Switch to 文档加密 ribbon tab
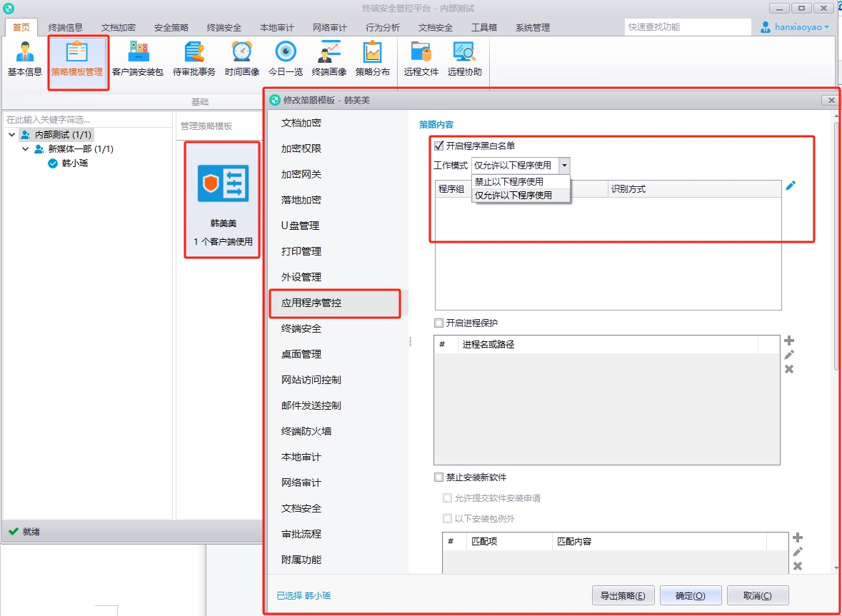 (x=119, y=27)
